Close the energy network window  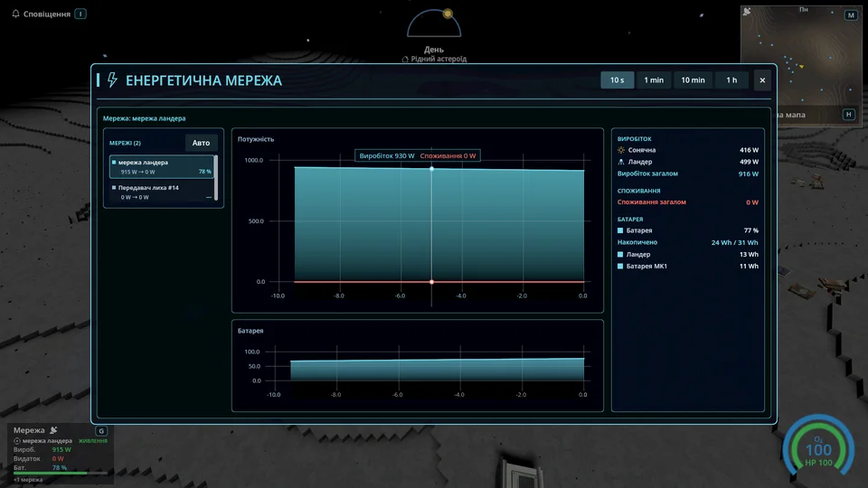(x=762, y=80)
